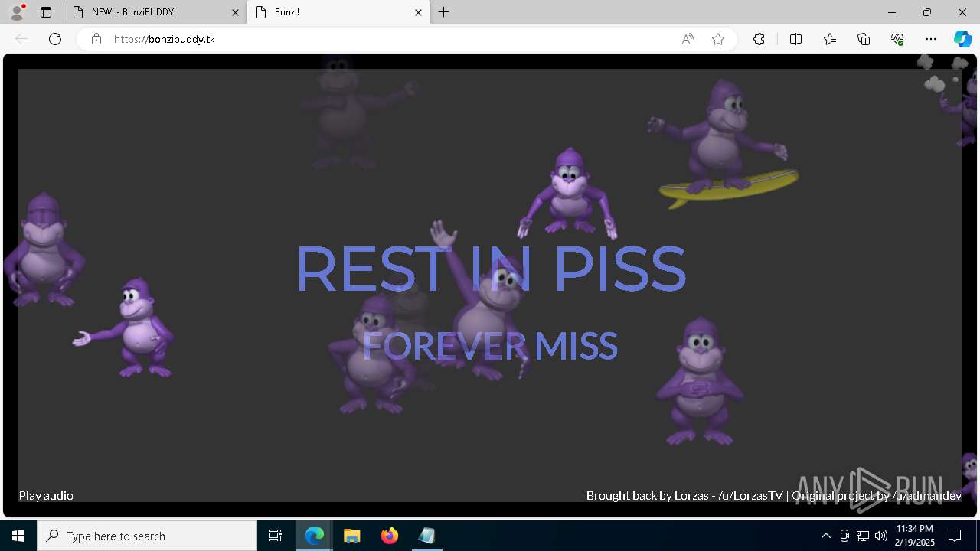Minimize the Edge browser window

pos(892,12)
